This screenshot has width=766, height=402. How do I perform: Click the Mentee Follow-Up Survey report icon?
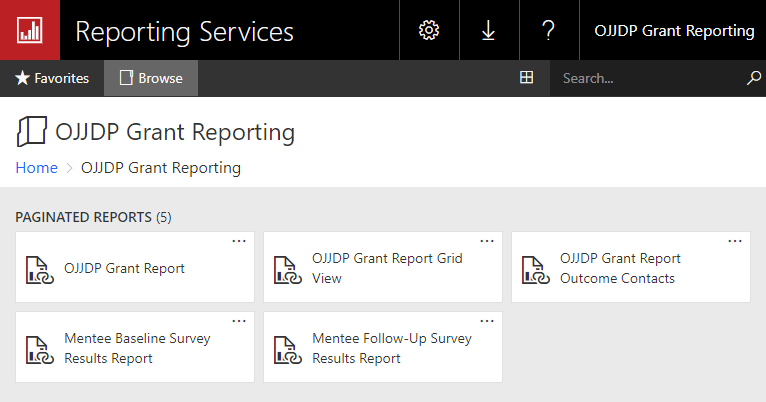tap(288, 350)
